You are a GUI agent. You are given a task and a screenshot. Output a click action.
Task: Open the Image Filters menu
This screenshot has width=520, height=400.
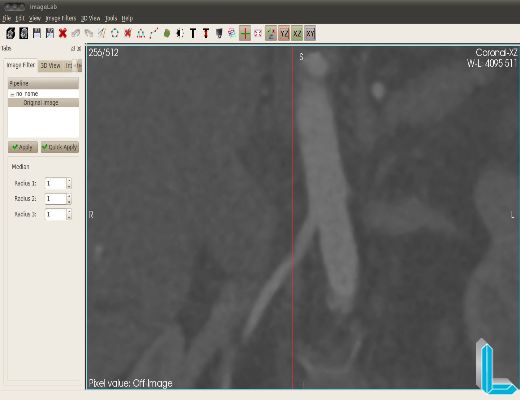click(x=60, y=18)
